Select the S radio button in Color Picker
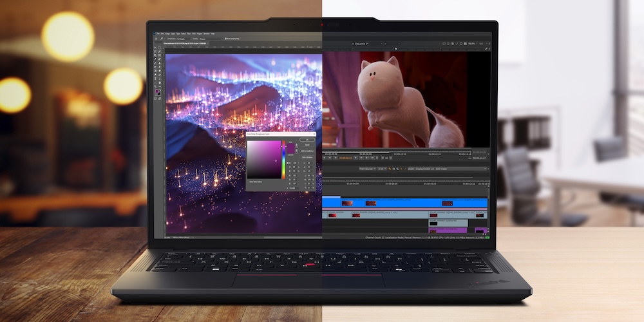Screen dimensions: 644x322 coord(287,167)
